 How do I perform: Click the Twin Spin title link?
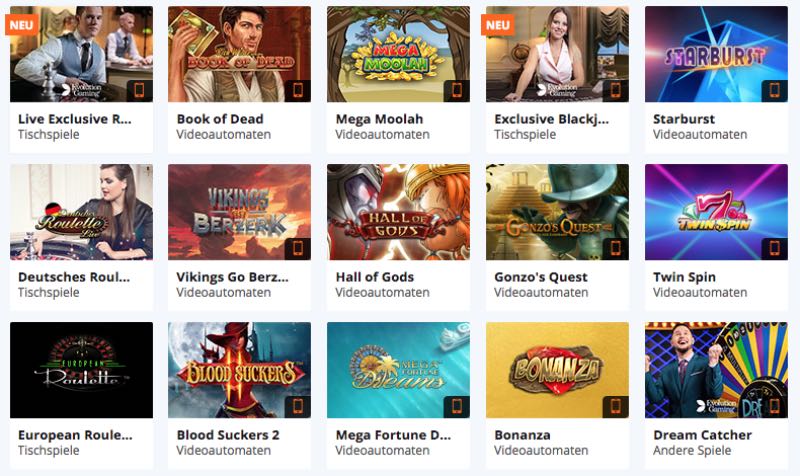[x=684, y=277]
